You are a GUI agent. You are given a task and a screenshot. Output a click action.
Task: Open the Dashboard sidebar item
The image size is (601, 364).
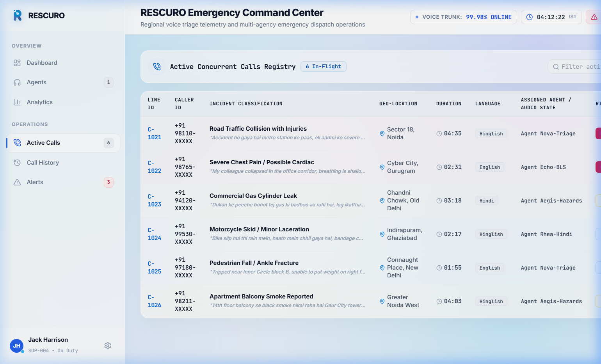pyautogui.click(x=62, y=63)
